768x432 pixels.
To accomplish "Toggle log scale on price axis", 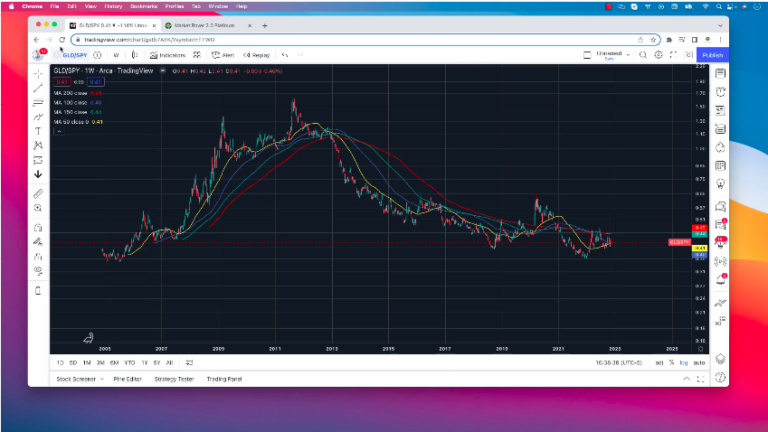I will pos(683,362).
